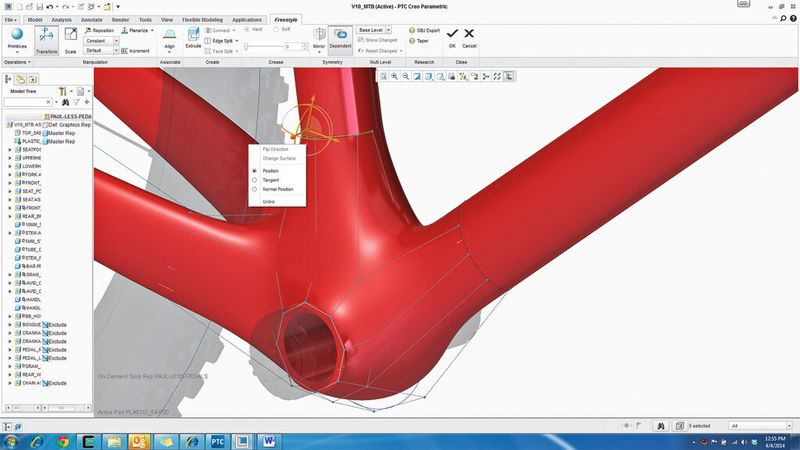Click the Extrude tool icon
This screenshot has width=800, height=450.
(193, 38)
